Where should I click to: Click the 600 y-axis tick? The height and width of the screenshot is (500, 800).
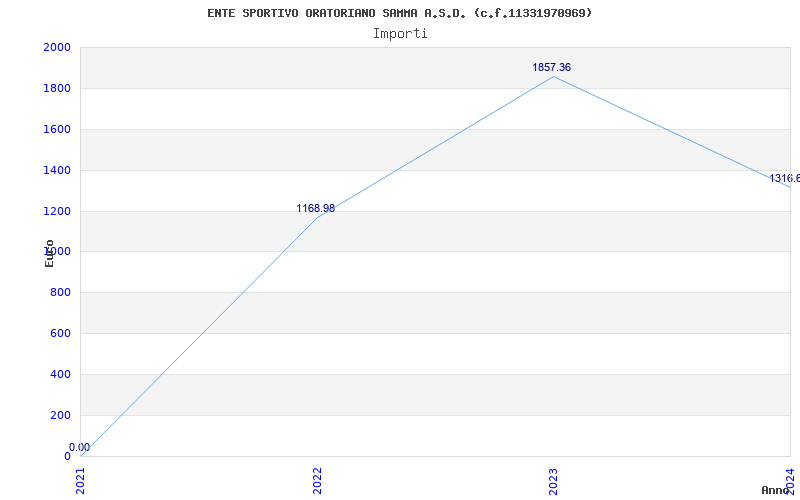60,333
